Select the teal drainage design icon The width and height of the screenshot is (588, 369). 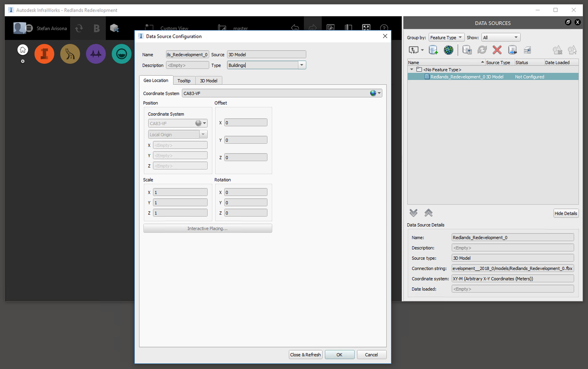pos(121,54)
